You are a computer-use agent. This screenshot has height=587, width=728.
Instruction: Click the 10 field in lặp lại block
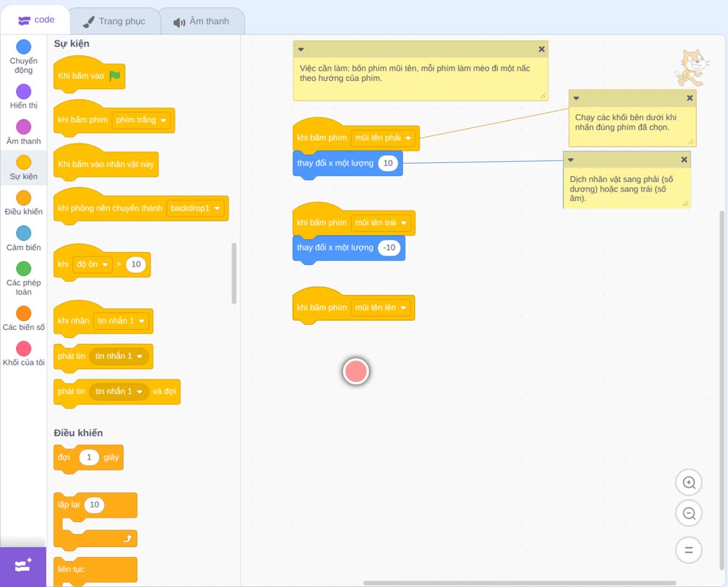pyautogui.click(x=94, y=505)
